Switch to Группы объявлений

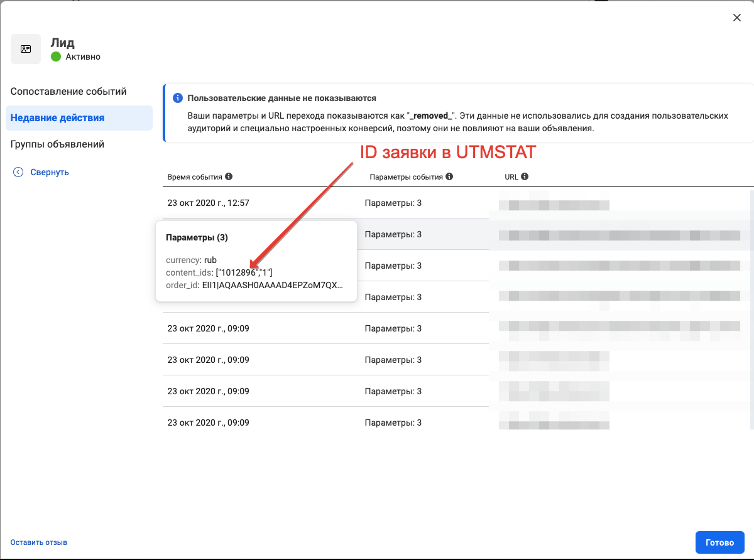57,144
